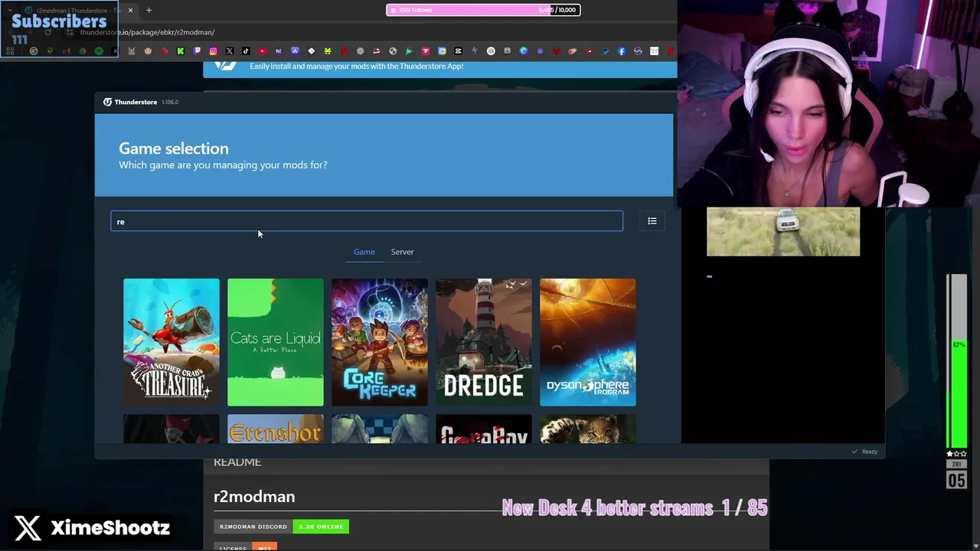Click the Ready status text
980x551 pixels.
click(870, 452)
